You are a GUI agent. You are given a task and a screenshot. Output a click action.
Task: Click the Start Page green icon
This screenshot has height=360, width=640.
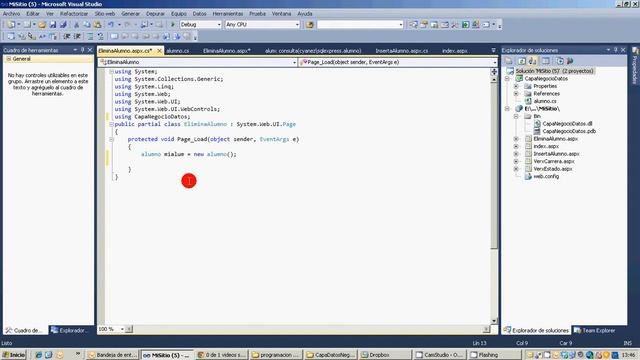(465, 24)
